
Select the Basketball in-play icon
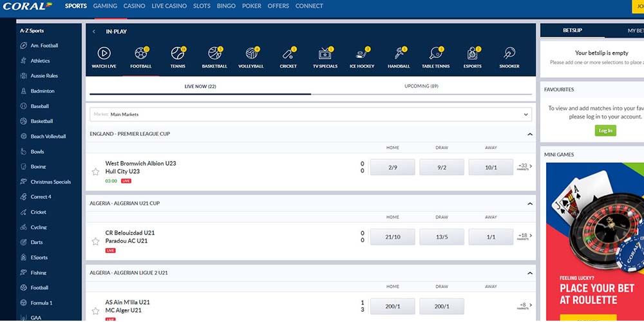pos(214,53)
